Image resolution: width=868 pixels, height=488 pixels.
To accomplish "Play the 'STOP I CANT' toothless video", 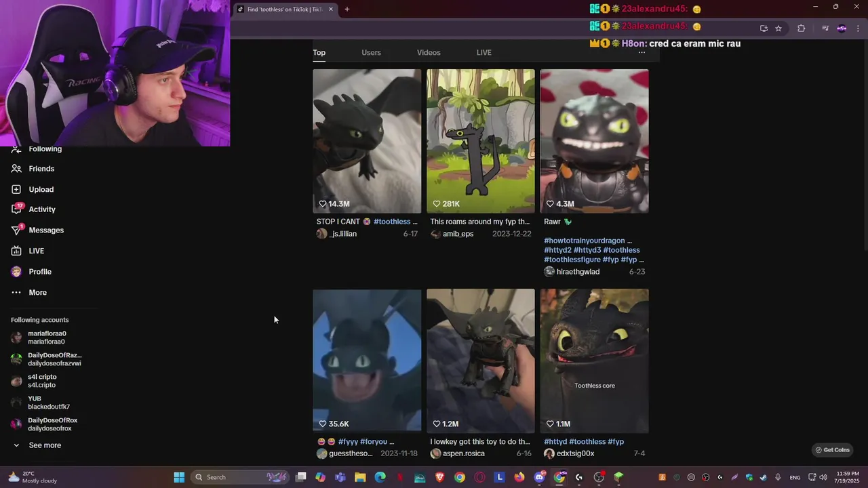I will (367, 141).
